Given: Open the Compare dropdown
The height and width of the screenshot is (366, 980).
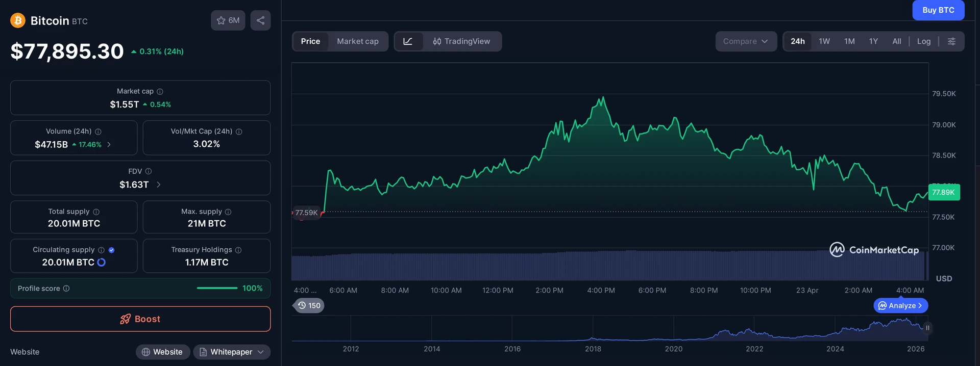Looking at the screenshot, I should (x=746, y=41).
